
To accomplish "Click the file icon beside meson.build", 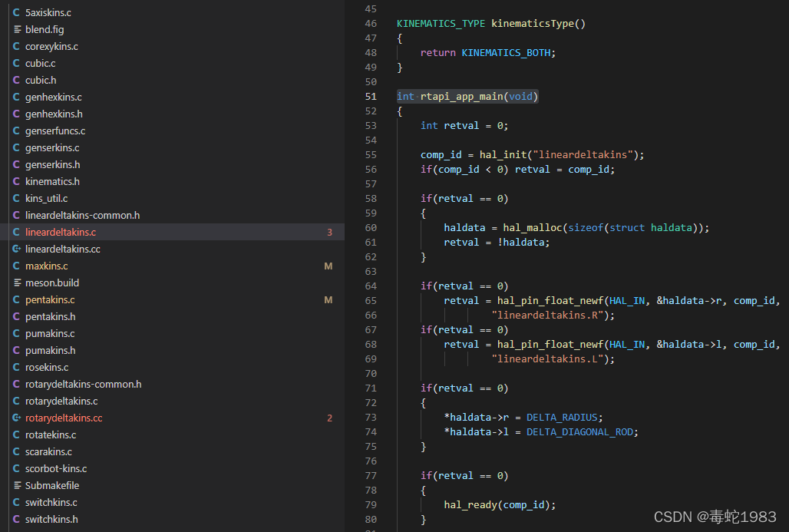I will pos(17,283).
